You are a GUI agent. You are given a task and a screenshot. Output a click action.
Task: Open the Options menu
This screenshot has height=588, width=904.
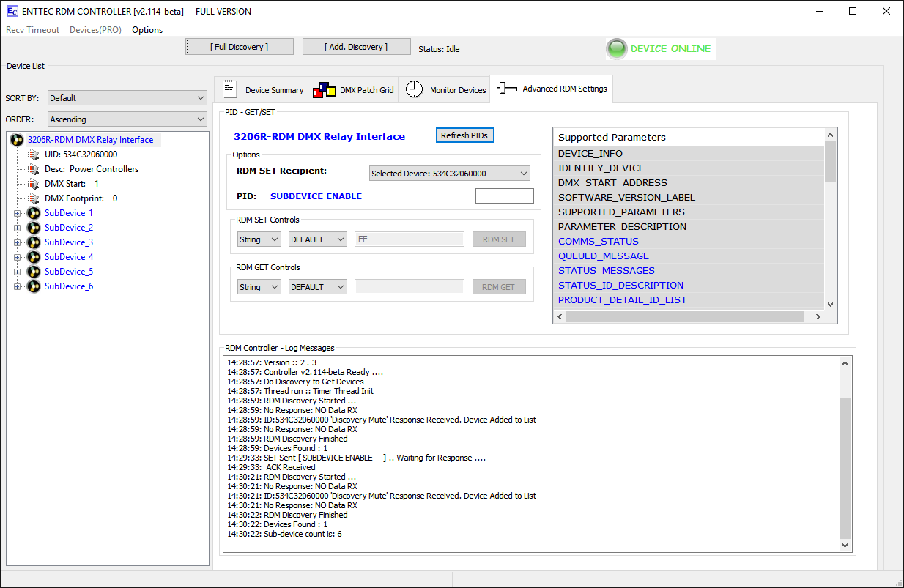pyautogui.click(x=147, y=30)
